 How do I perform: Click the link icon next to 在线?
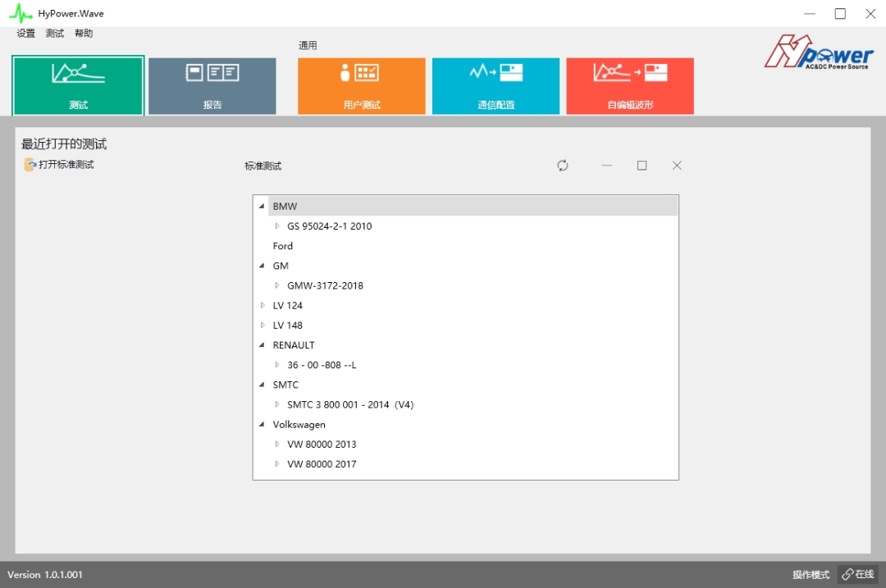[847, 574]
